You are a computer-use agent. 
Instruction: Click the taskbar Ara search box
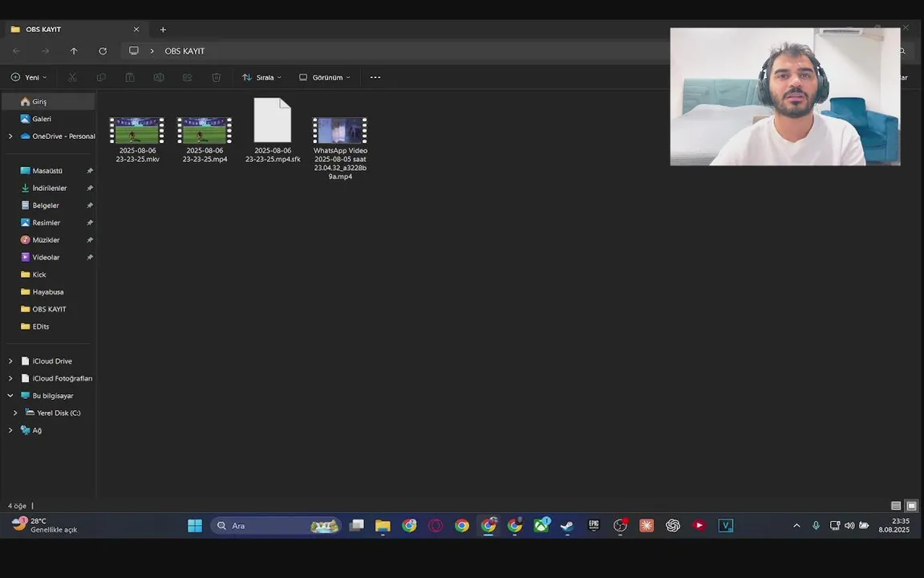[276, 526]
